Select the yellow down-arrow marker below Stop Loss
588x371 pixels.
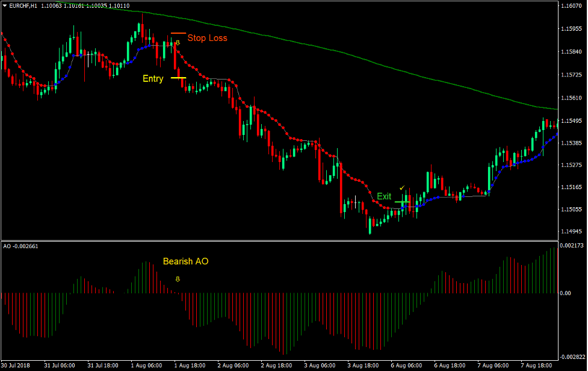178,43
